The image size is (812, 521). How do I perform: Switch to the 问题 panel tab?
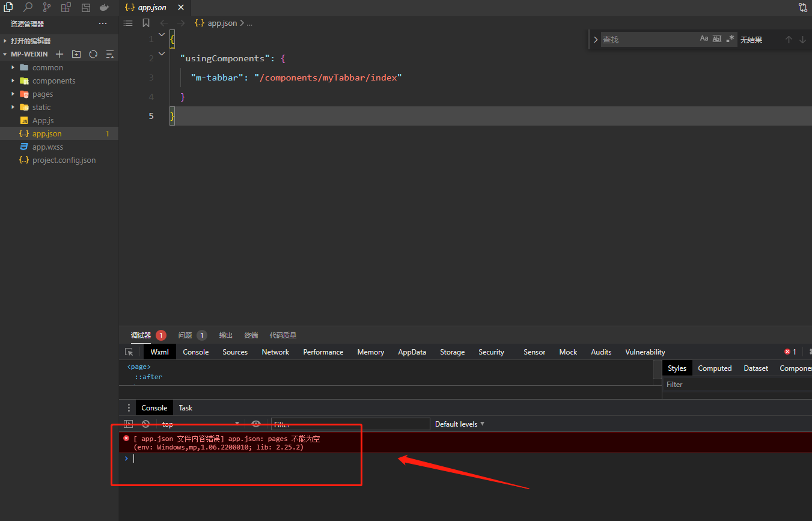pos(185,335)
